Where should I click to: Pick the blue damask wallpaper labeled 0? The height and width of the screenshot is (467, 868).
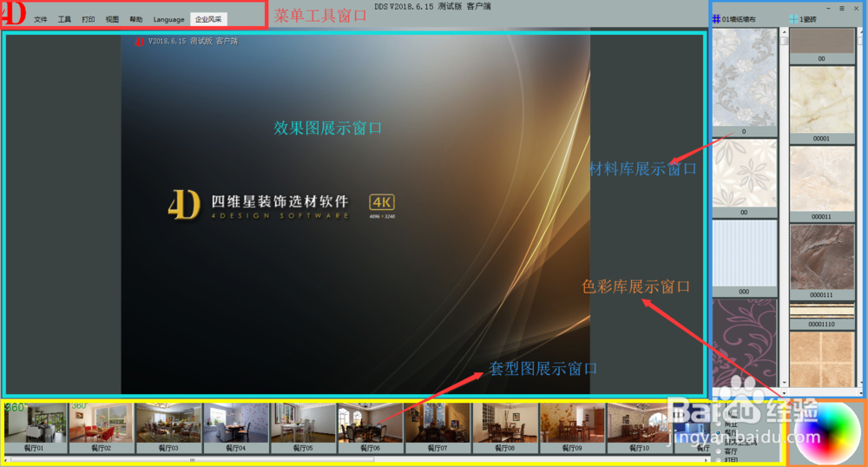[745, 82]
